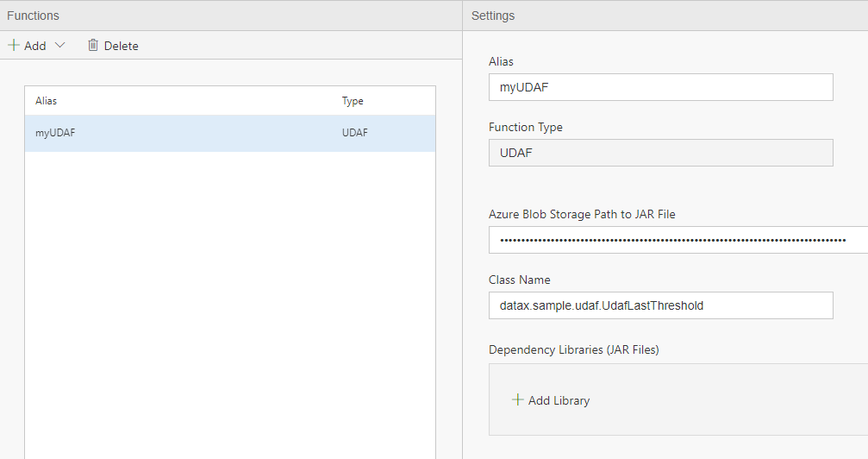Click the UDAF type cell in myUDAF row

coord(355,133)
